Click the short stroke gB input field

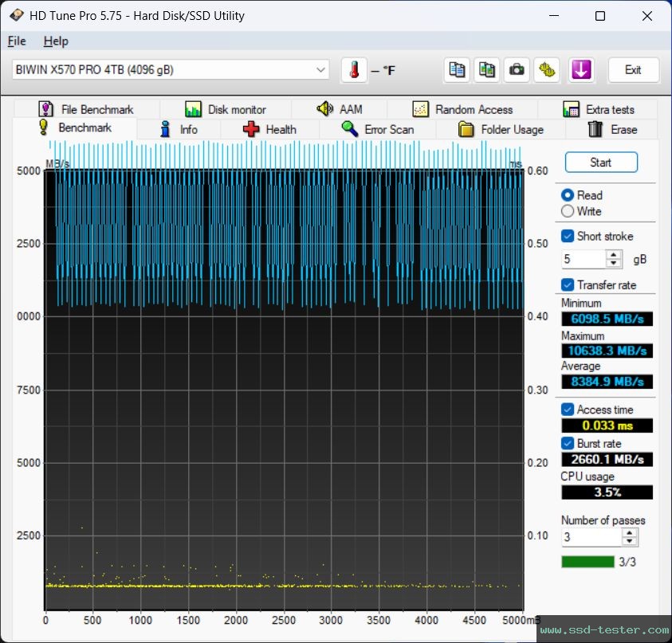(584, 259)
